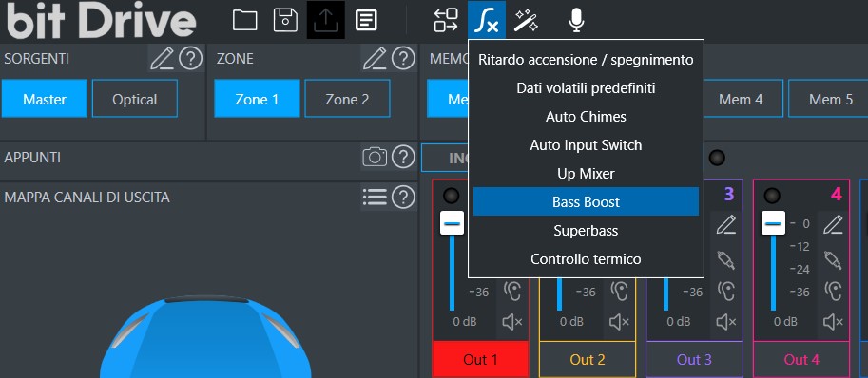Click the upload icon in top toolbar
This screenshot has height=378, width=868.
(326, 21)
